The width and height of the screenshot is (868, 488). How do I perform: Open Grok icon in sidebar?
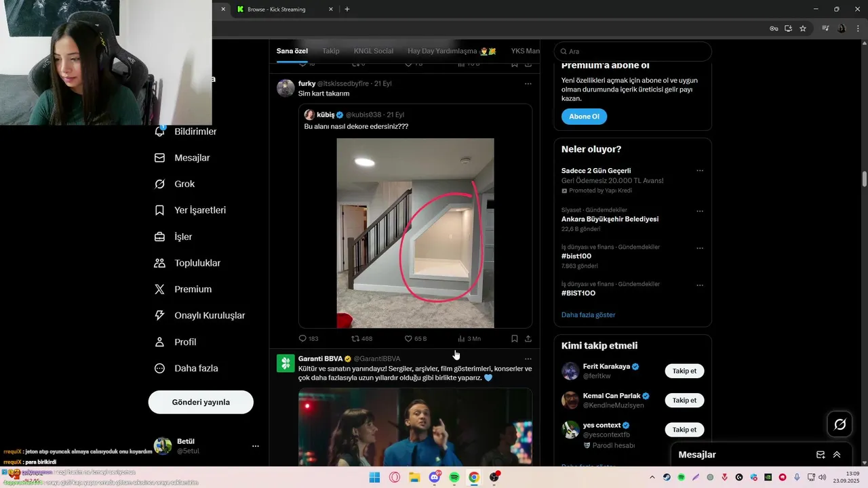(x=160, y=184)
